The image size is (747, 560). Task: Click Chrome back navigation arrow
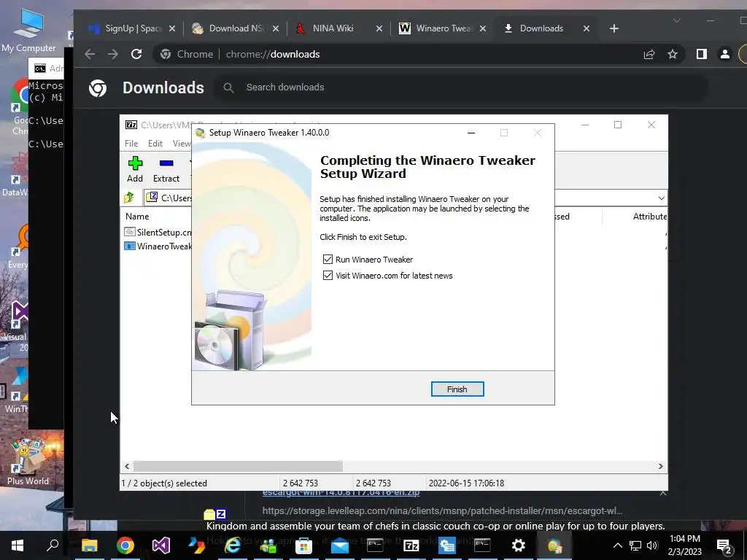click(90, 54)
